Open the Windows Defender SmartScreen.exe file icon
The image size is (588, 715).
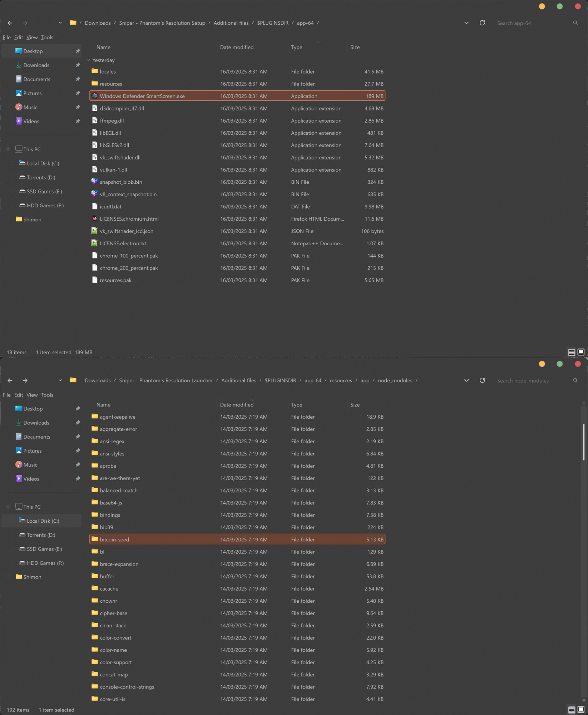tap(95, 96)
